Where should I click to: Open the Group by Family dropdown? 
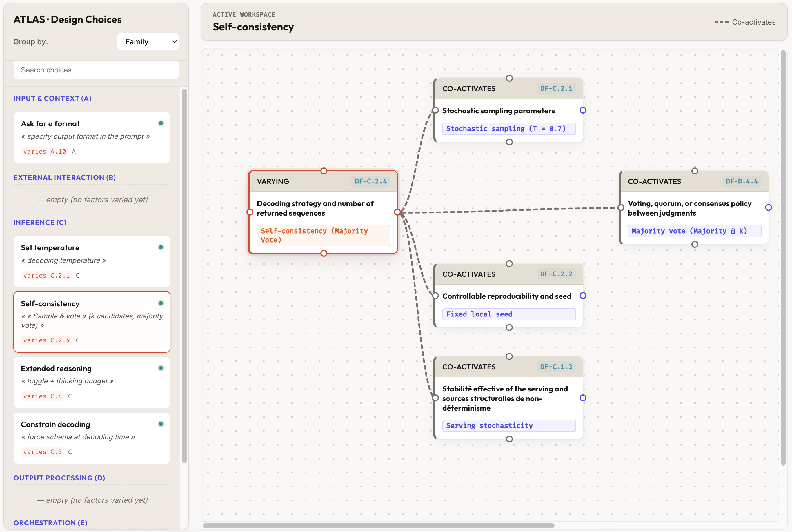pyautogui.click(x=148, y=42)
